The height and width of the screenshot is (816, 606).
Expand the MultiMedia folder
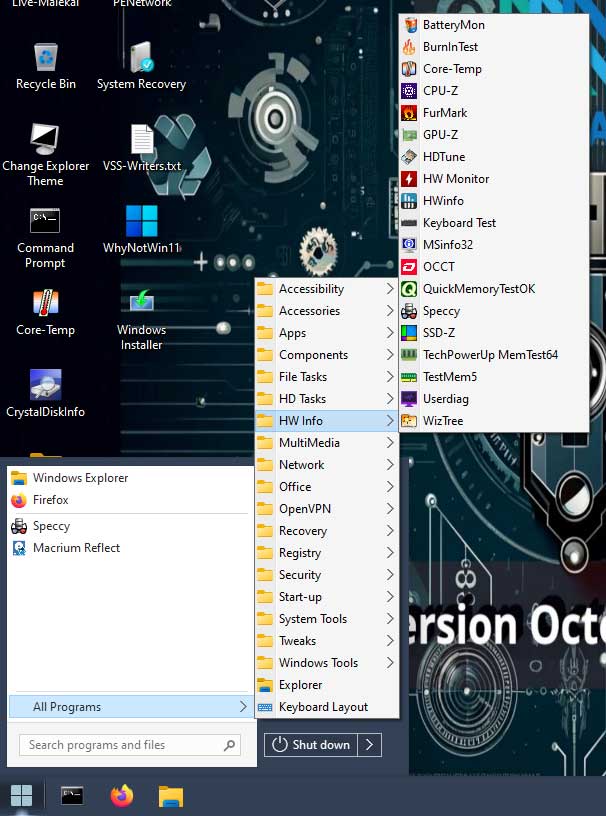(327, 443)
